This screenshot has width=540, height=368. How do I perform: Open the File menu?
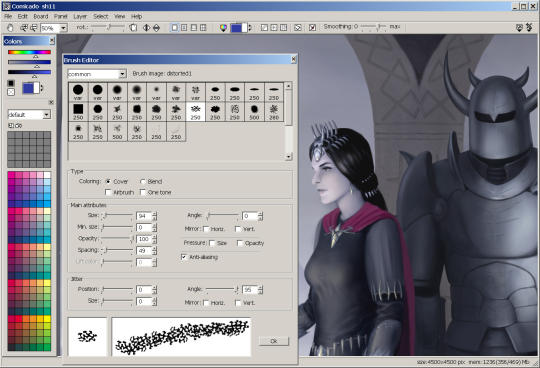pos(8,16)
